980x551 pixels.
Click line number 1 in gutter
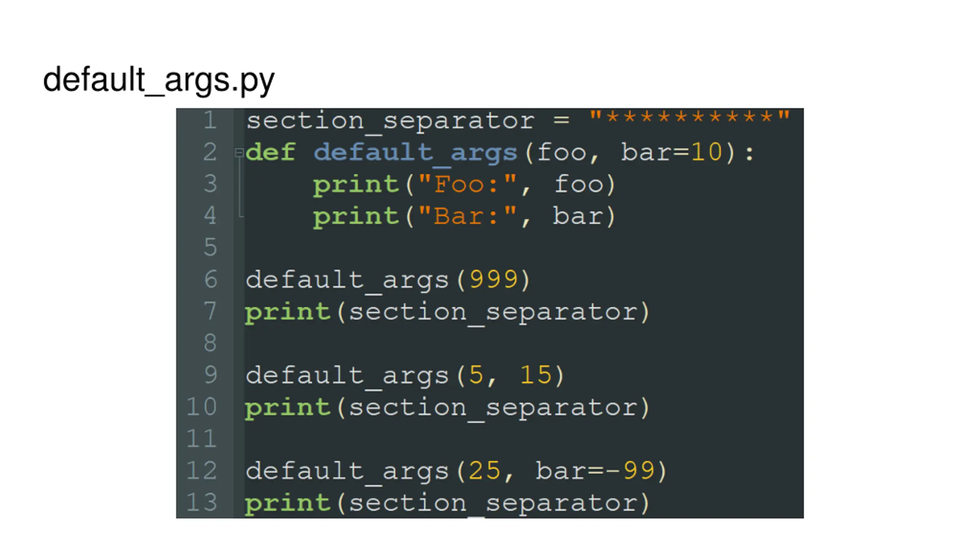point(210,120)
